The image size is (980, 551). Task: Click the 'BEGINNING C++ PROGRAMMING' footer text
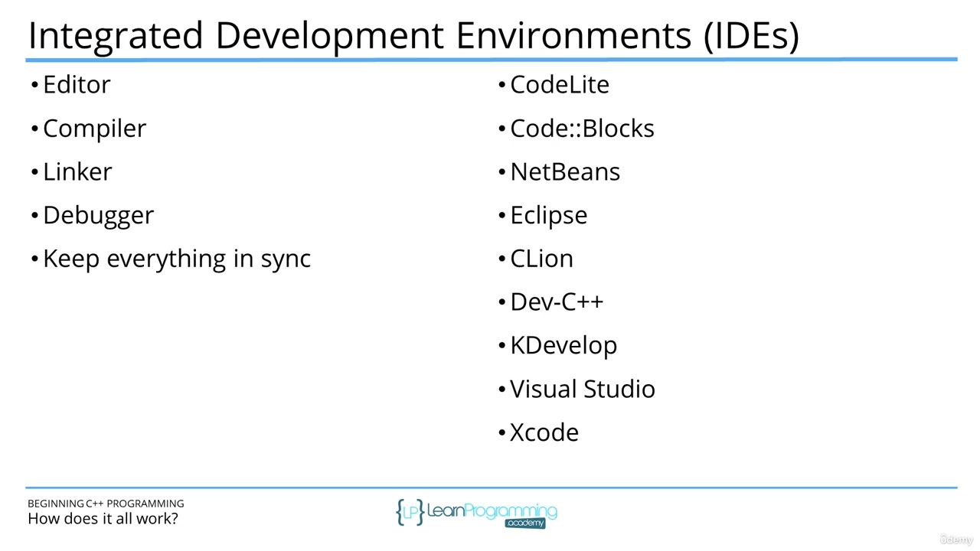[106, 504]
